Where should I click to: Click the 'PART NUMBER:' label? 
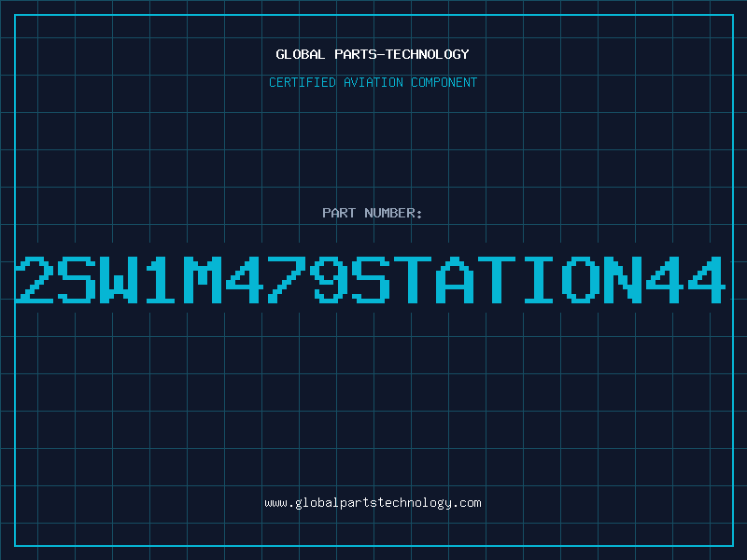pyautogui.click(x=373, y=213)
